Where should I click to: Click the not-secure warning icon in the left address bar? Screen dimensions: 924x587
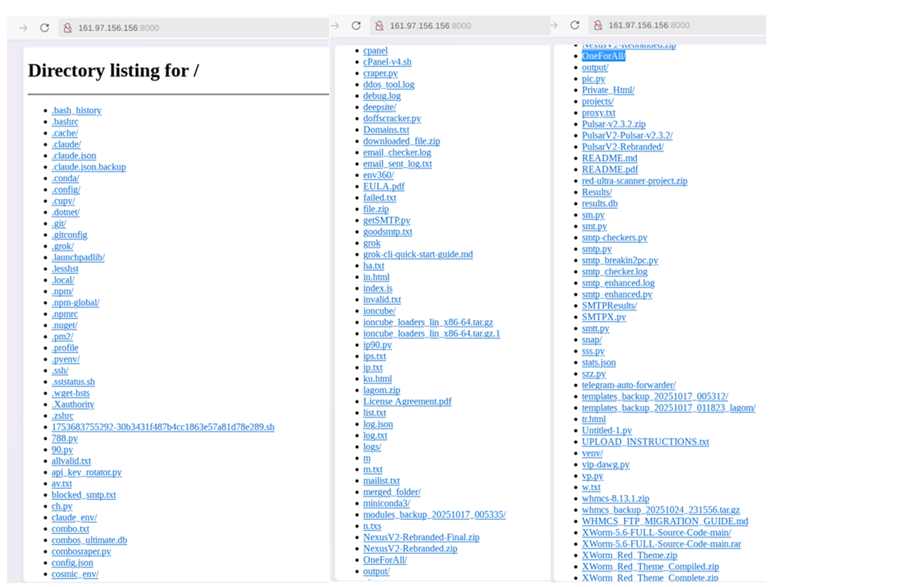pyautogui.click(x=68, y=28)
